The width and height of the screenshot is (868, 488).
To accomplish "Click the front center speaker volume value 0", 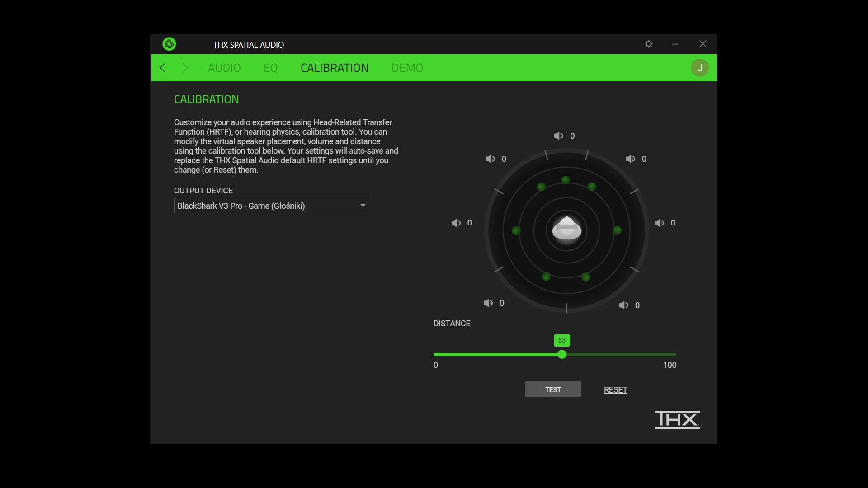I will click(572, 136).
